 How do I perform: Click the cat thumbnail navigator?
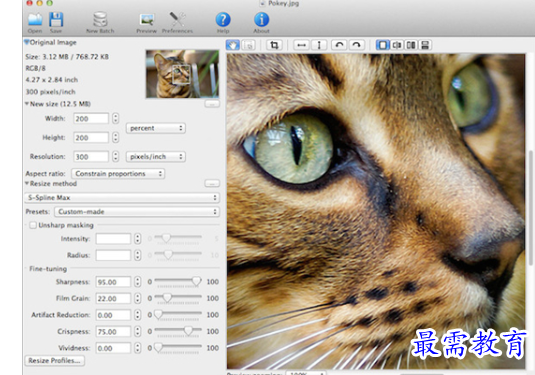(183, 74)
